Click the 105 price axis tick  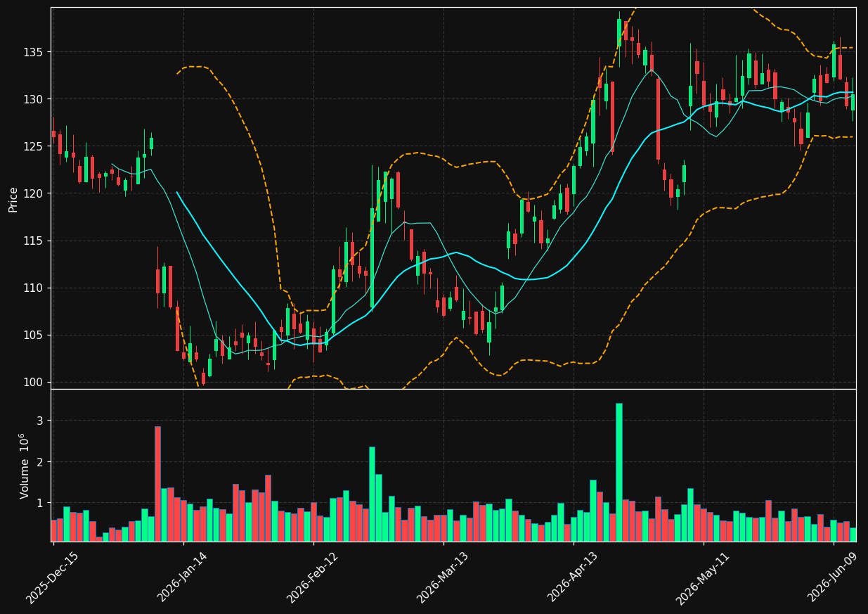coord(32,335)
